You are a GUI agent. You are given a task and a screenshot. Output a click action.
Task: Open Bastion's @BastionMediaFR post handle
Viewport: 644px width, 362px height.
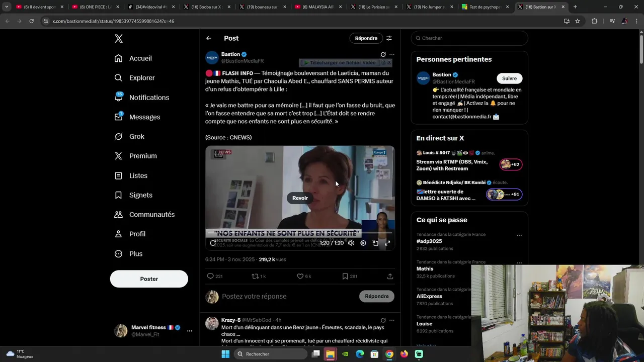tap(243, 61)
